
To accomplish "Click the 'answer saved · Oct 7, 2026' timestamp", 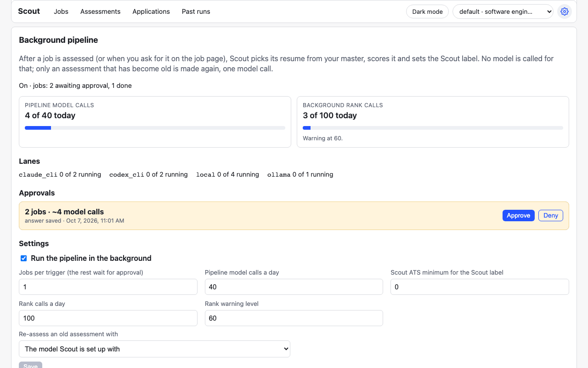I will pos(74,220).
